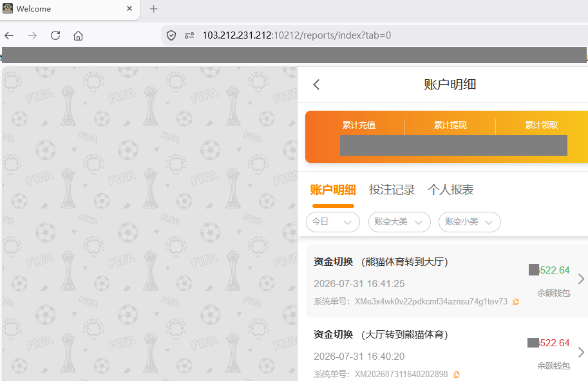
Task: Open a new tab with the plus button
Action: point(153,8)
